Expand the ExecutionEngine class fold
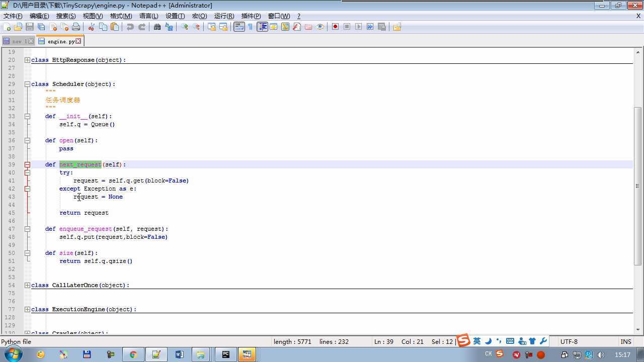The image size is (644, 362). tap(27, 309)
